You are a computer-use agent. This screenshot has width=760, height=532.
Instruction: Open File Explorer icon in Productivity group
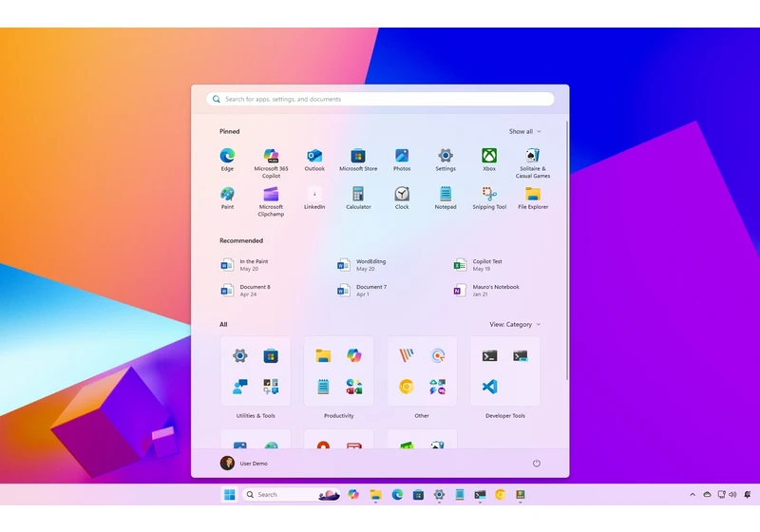click(323, 355)
